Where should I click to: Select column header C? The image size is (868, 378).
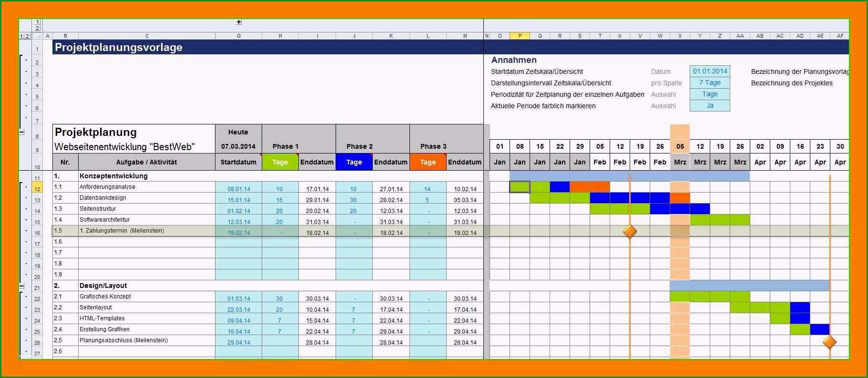coord(147,36)
